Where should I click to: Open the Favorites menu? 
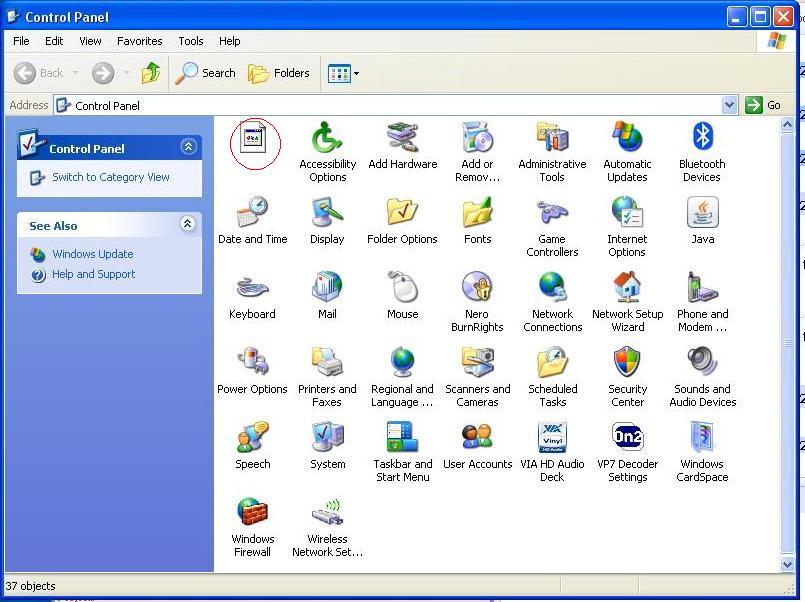pos(139,41)
